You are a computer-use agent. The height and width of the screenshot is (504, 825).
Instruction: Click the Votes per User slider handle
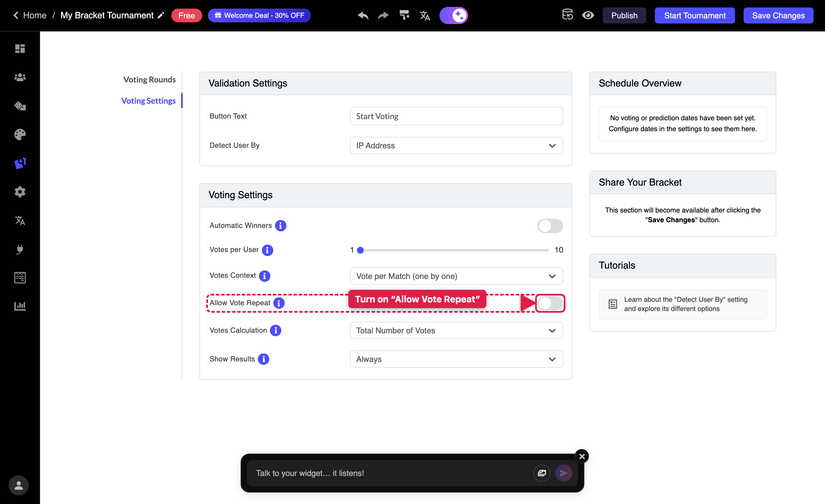360,250
